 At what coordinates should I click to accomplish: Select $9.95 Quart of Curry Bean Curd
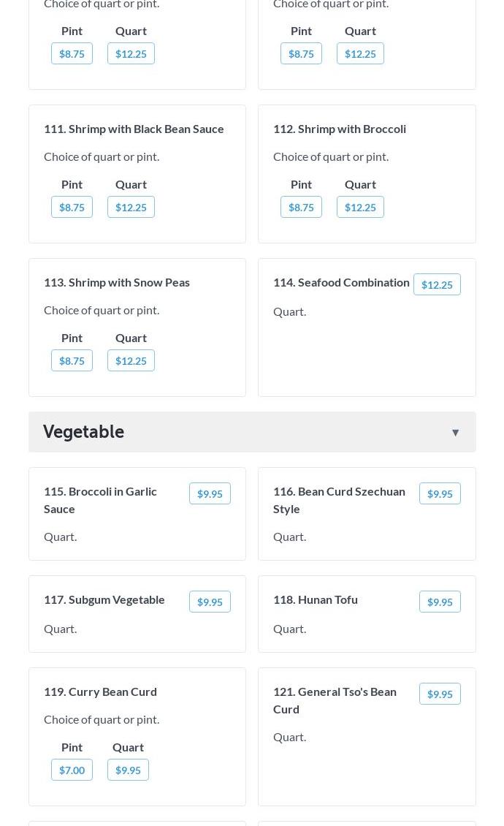[x=128, y=770]
